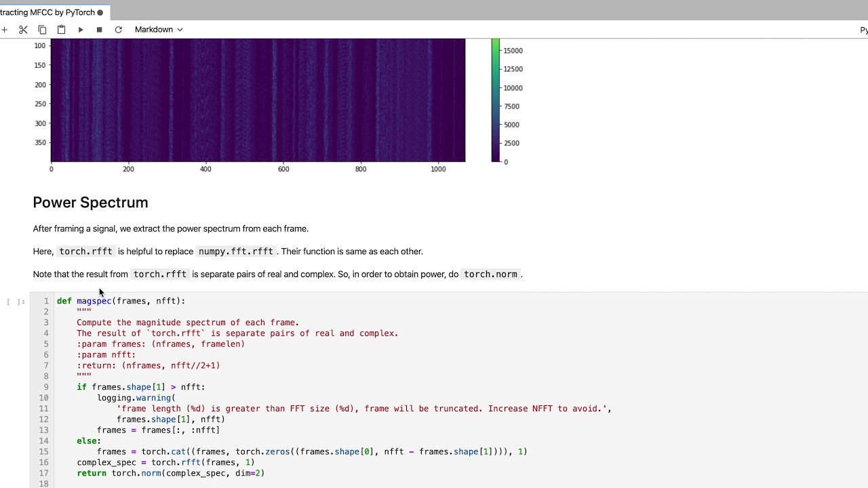Viewport: 868px width, 488px height.
Task: Run the selected cell with the play icon
Action: tap(81, 30)
